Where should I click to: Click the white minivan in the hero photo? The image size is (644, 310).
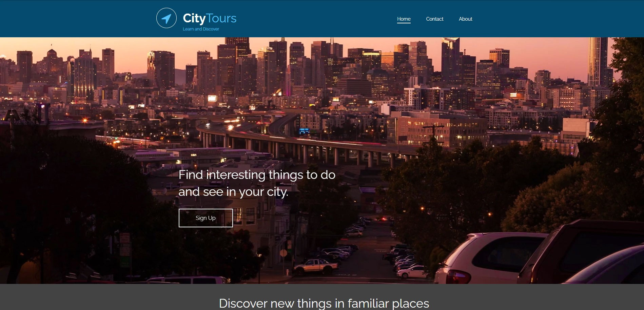point(492,257)
